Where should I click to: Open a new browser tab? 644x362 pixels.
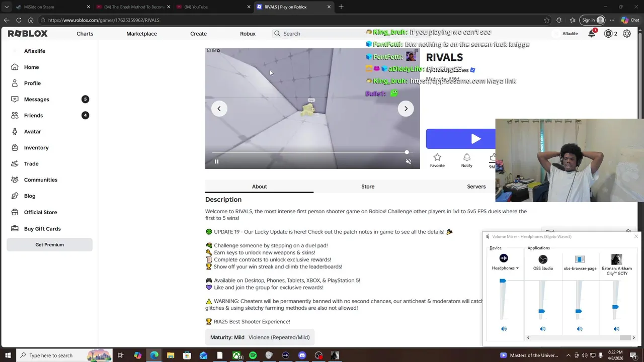coord(341,7)
